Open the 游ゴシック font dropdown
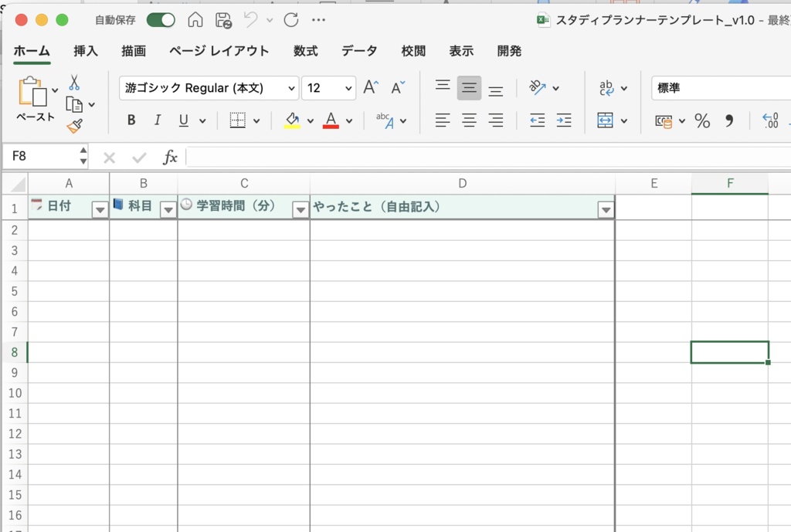791x532 pixels. 290,88
